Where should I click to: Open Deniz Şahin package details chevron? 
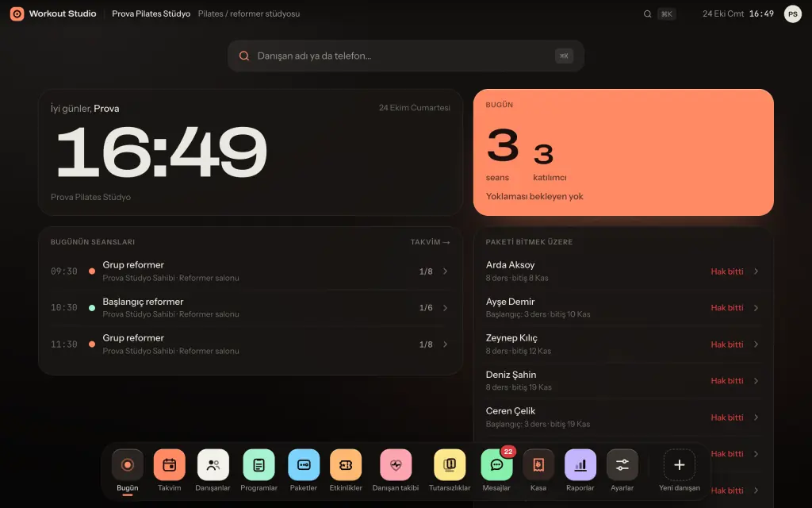756,381
